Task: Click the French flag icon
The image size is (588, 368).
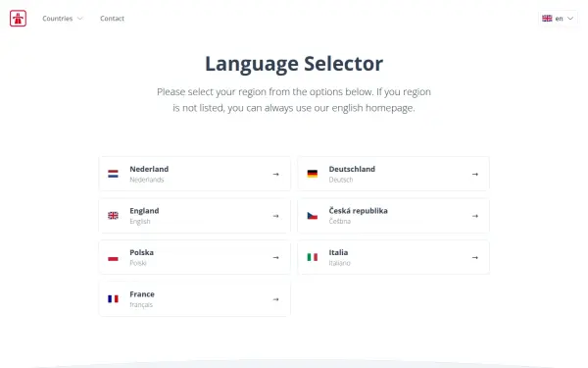Action: (x=113, y=299)
